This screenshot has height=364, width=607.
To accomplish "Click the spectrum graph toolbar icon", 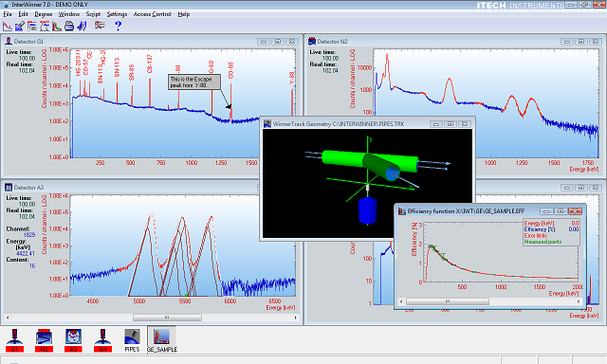I will [8, 27].
